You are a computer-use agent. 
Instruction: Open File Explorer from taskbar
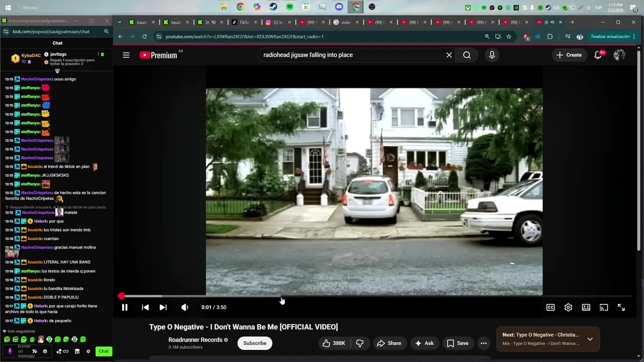224,7
